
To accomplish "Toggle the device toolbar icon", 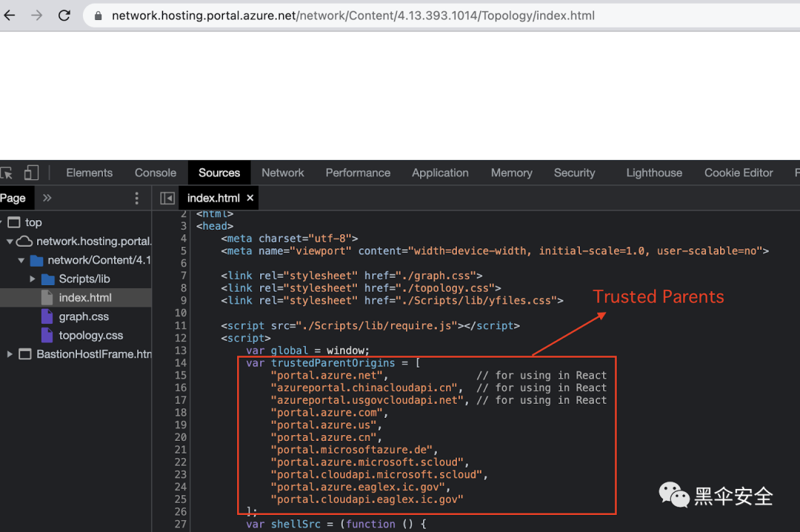I will pyautogui.click(x=31, y=173).
